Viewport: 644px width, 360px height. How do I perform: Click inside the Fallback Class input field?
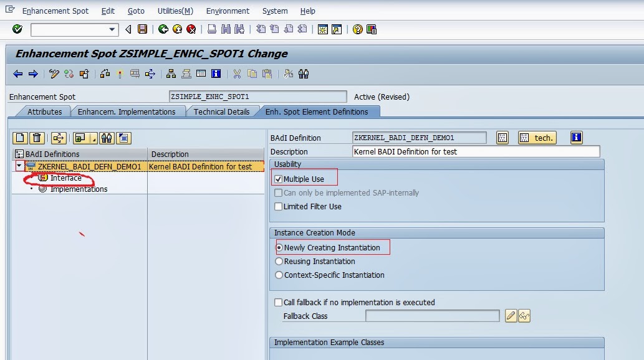click(x=433, y=316)
